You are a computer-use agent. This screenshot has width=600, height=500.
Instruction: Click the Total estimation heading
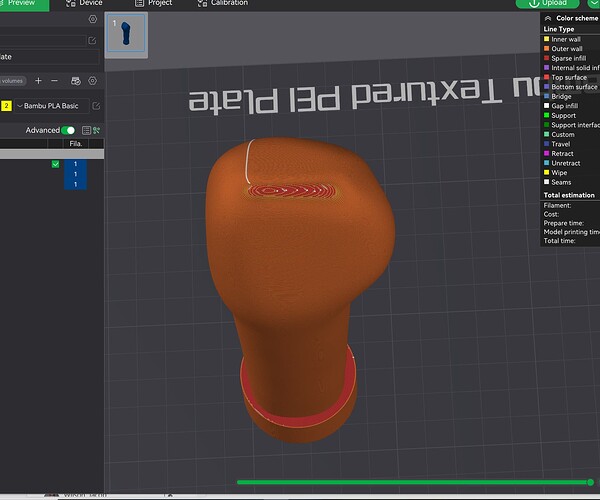[569, 195]
